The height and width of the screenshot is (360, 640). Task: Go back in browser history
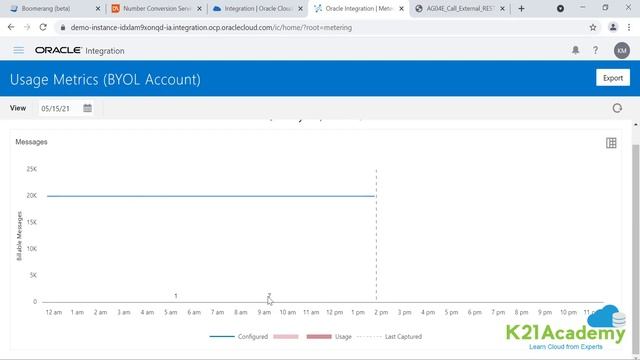click(x=11, y=27)
